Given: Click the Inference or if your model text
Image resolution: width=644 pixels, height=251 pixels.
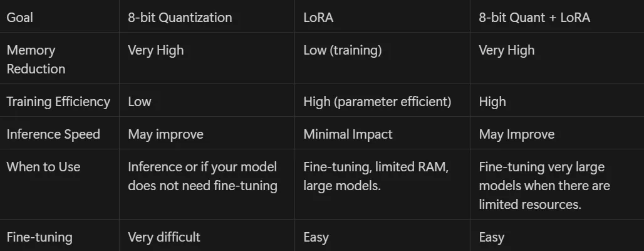Looking at the screenshot, I should coord(202,167).
